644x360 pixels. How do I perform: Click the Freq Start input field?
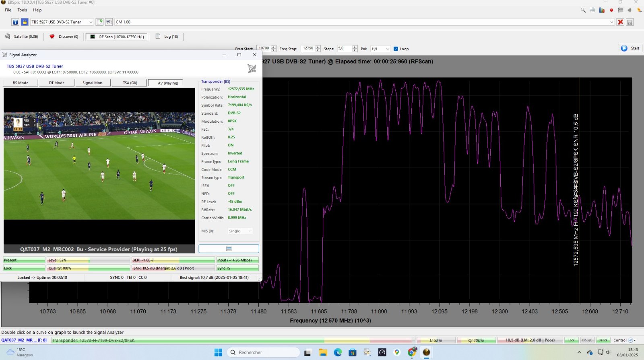pyautogui.click(x=264, y=48)
